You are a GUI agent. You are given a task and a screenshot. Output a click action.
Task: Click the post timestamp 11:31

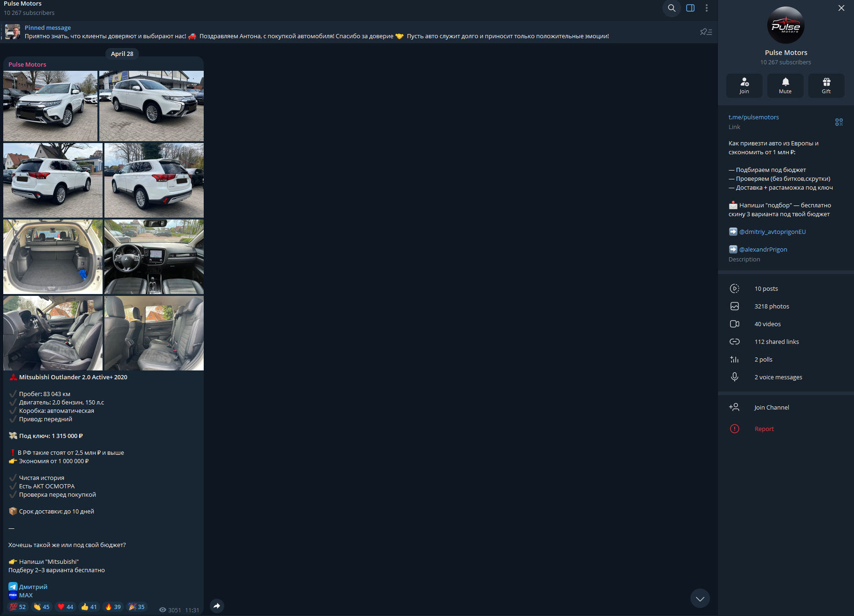[x=192, y=610]
